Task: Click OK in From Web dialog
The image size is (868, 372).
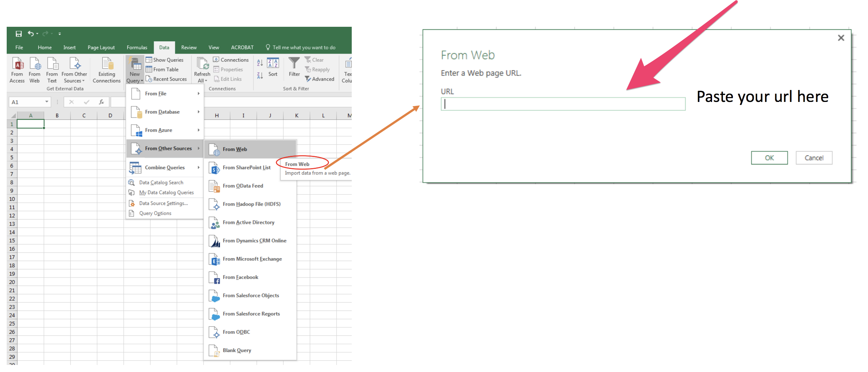Action: (x=769, y=158)
